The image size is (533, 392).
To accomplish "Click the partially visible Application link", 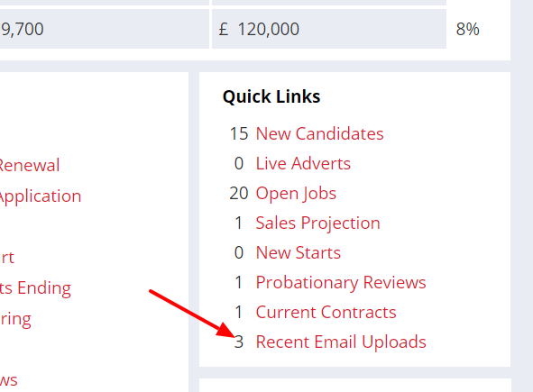I will (x=41, y=196).
